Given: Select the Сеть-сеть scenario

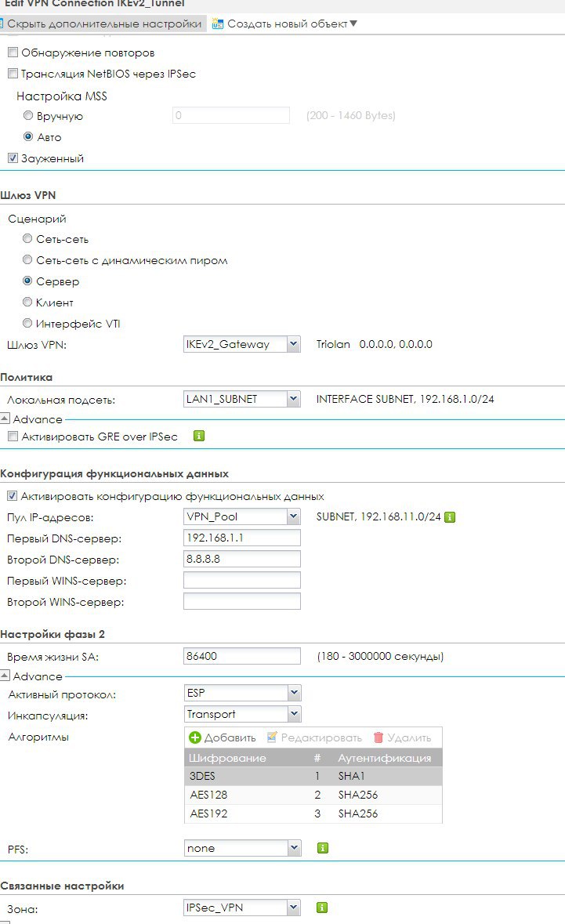Looking at the screenshot, I should tap(27, 239).
